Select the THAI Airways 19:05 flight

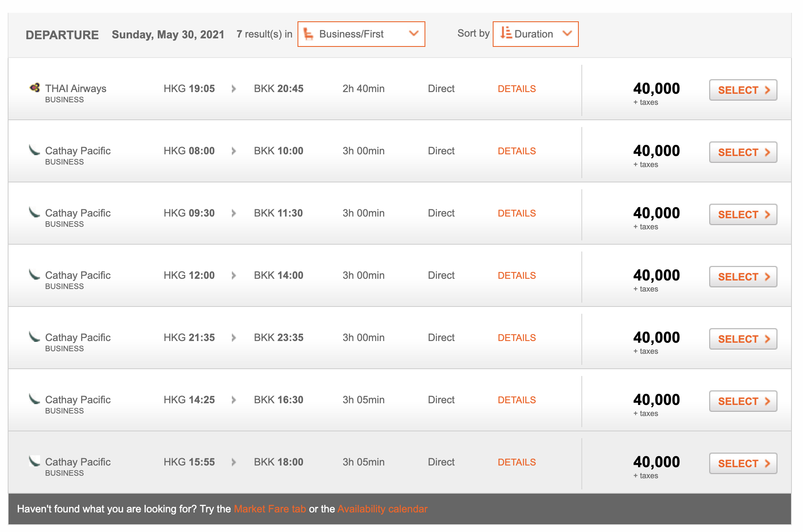[x=743, y=90]
